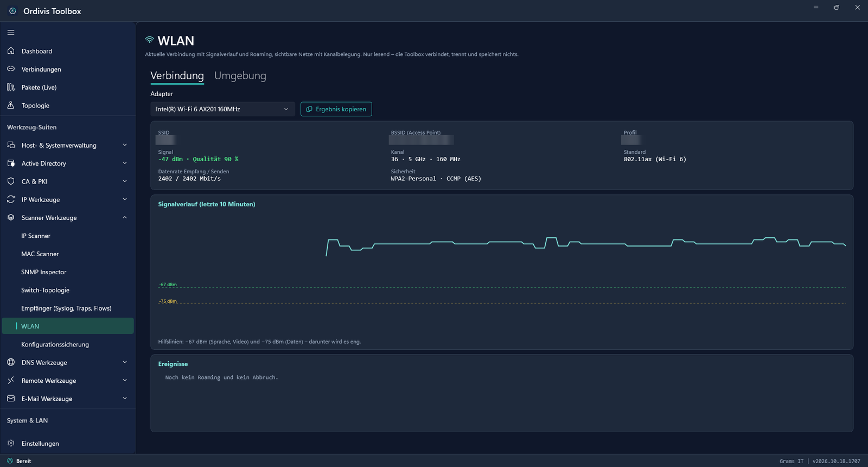Collapse the Scanner Werkzeuge chevron
Screen dimensions: 868x467
[x=125, y=217]
